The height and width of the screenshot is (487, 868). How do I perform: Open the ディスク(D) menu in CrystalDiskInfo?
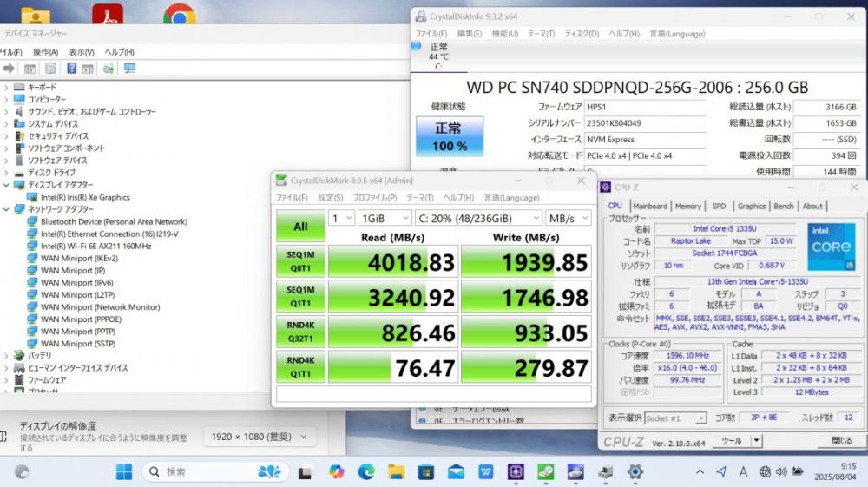point(582,34)
